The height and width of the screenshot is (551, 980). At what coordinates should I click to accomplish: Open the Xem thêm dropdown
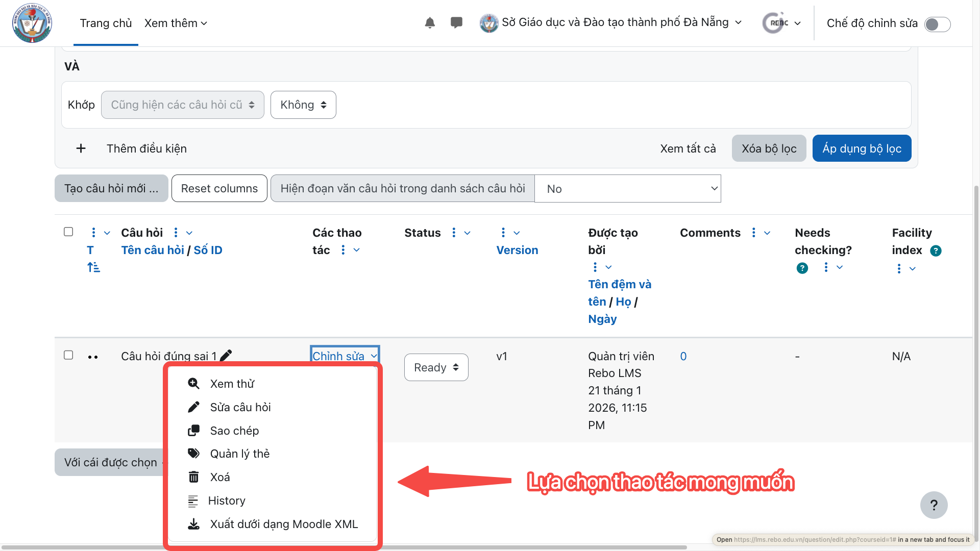(176, 23)
